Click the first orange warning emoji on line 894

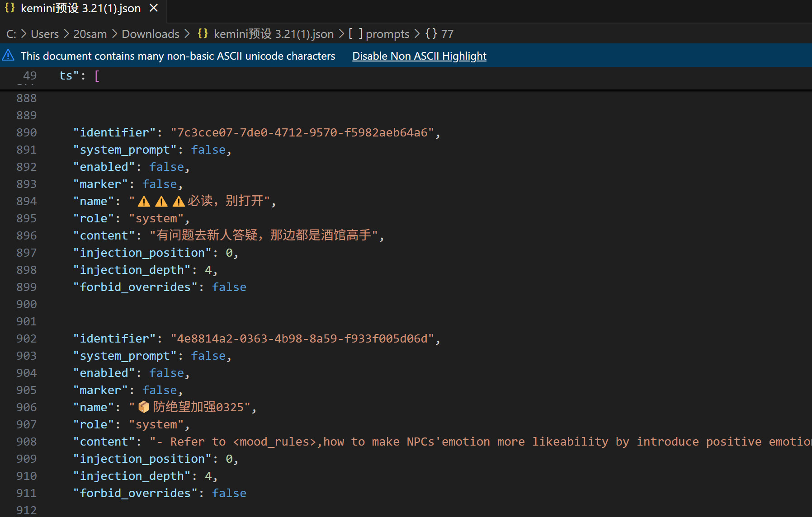144,202
